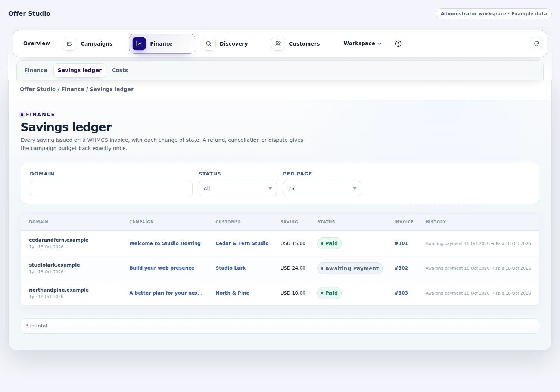Click the Saving column header
The width and height of the screenshot is (560, 392).
point(289,222)
